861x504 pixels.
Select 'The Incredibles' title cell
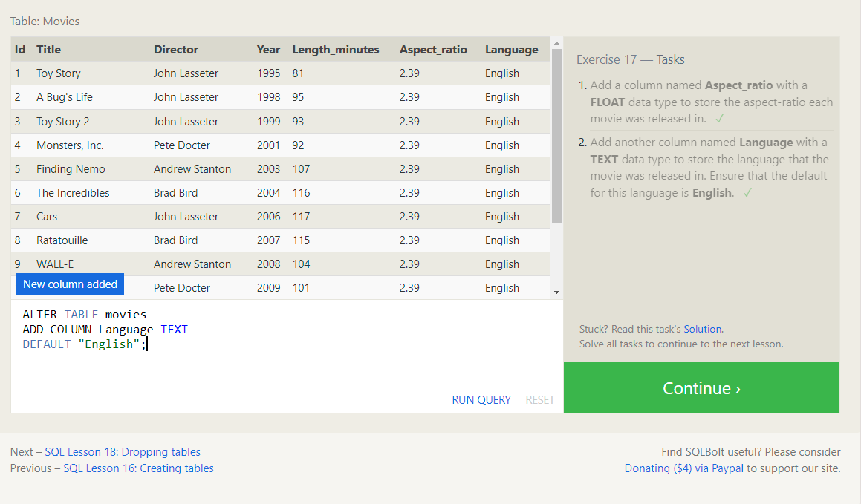[73, 192]
